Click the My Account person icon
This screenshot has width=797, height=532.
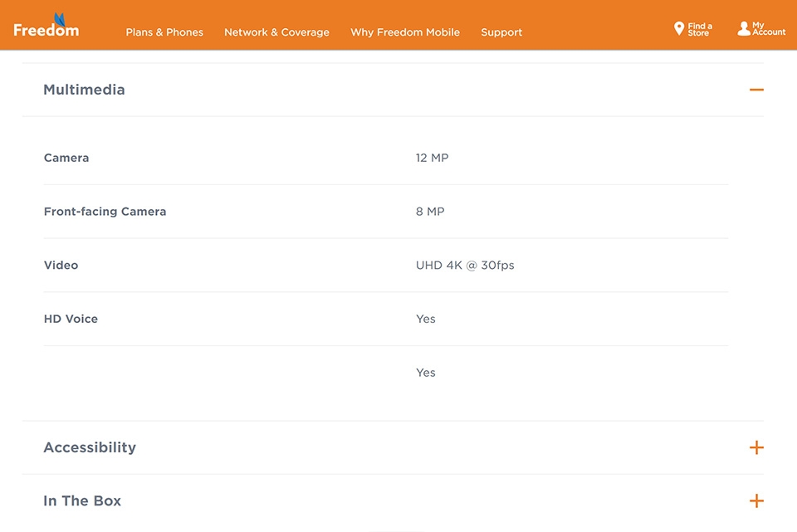(744, 28)
